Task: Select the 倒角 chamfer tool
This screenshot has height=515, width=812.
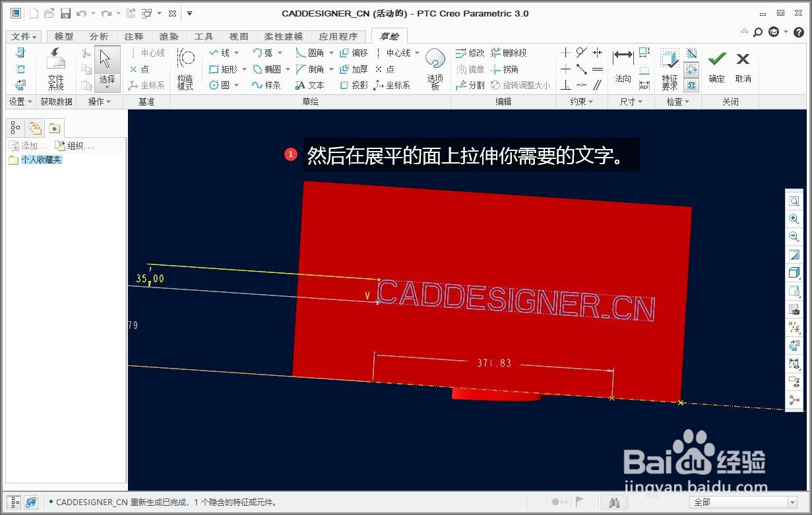Action: coord(310,69)
